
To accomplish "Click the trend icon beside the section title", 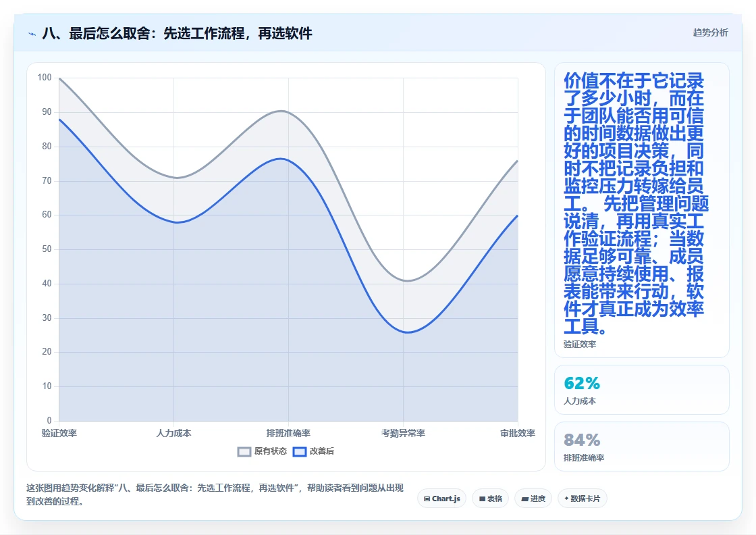I will pos(32,34).
